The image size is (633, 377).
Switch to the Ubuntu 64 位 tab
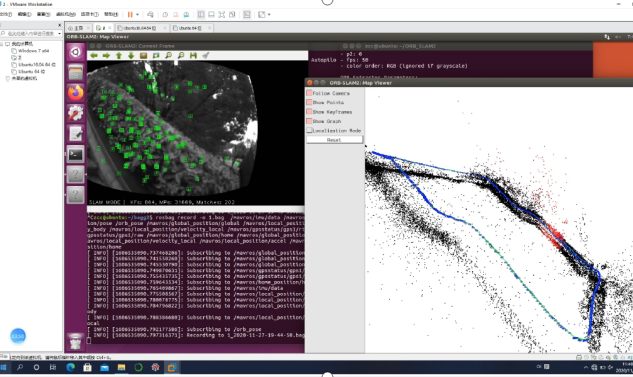coord(190,28)
